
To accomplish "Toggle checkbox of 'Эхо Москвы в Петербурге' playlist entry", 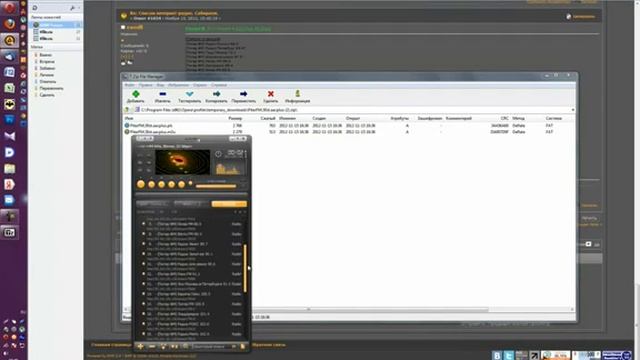I will click(x=144, y=284).
